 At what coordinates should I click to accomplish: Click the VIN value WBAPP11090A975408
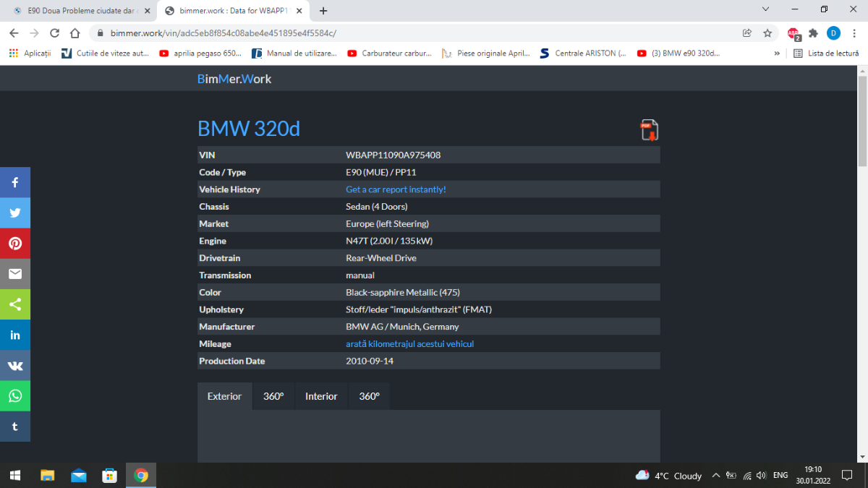[393, 155]
